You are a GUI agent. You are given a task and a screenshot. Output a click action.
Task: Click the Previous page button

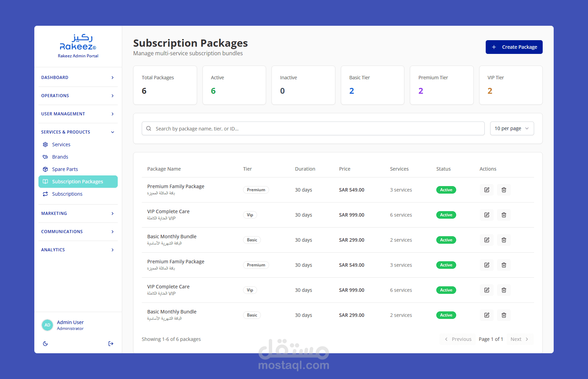pos(458,339)
